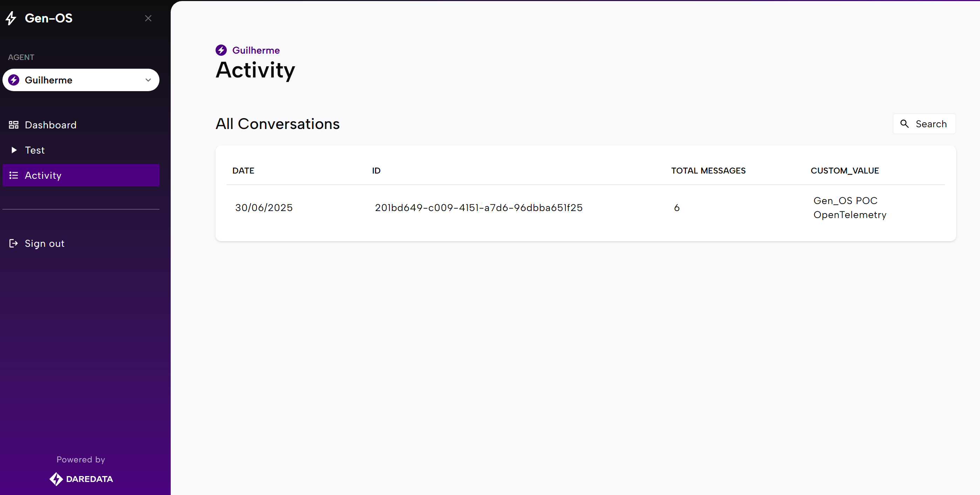The width and height of the screenshot is (980, 495).
Task: Open the conversation with ID 201bd649-c009-4151-a7d6-96dbba651f25
Action: 478,208
